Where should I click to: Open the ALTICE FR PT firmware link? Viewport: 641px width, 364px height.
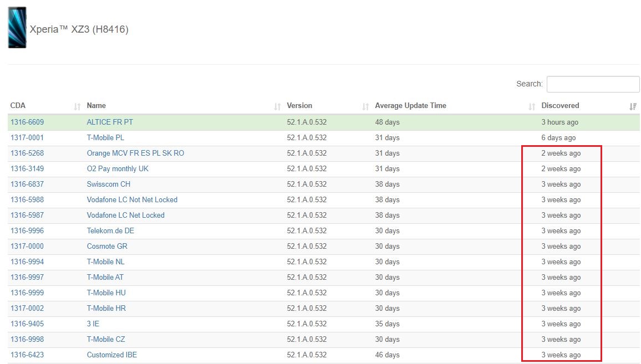coord(110,122)
